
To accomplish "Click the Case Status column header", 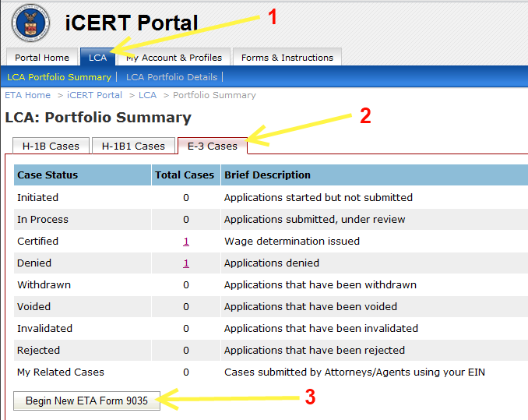I will point(48,175).
